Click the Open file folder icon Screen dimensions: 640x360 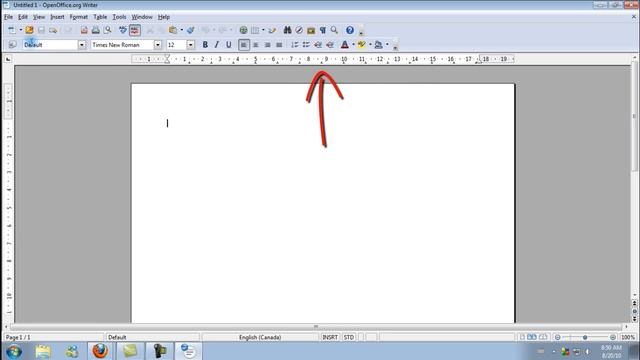click(29, 30)
